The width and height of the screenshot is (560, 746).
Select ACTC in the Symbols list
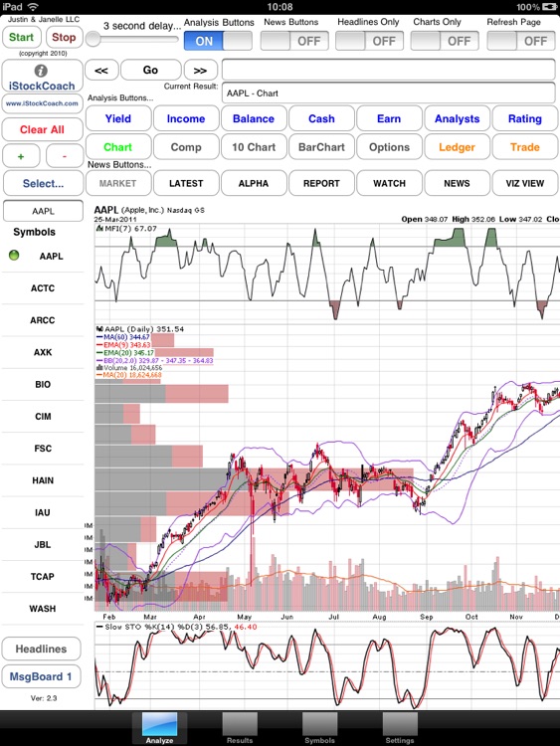(43, 288)
